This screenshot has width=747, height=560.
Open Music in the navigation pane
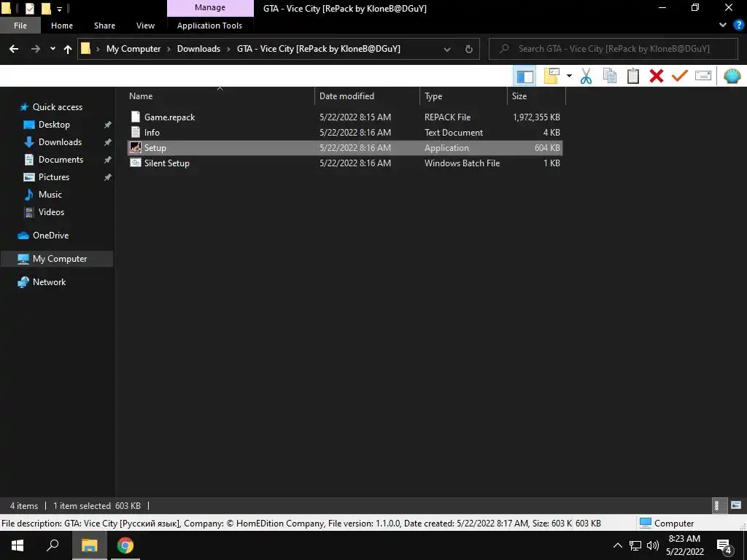[x=50, y=194]
